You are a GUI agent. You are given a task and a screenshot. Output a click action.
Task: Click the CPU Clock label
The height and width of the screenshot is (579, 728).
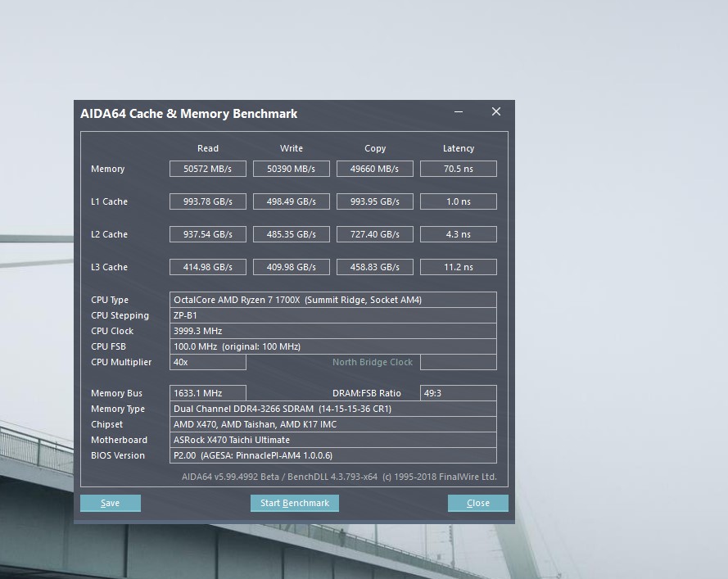(x=112, y=331)
